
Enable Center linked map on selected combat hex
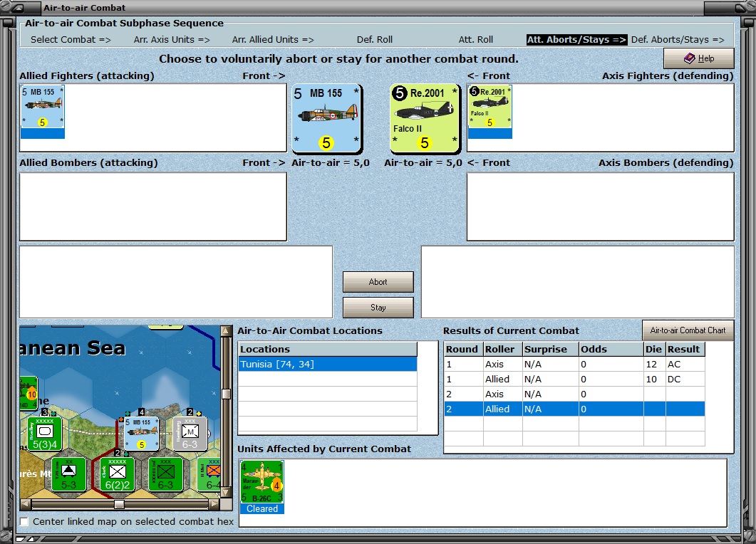24,521
